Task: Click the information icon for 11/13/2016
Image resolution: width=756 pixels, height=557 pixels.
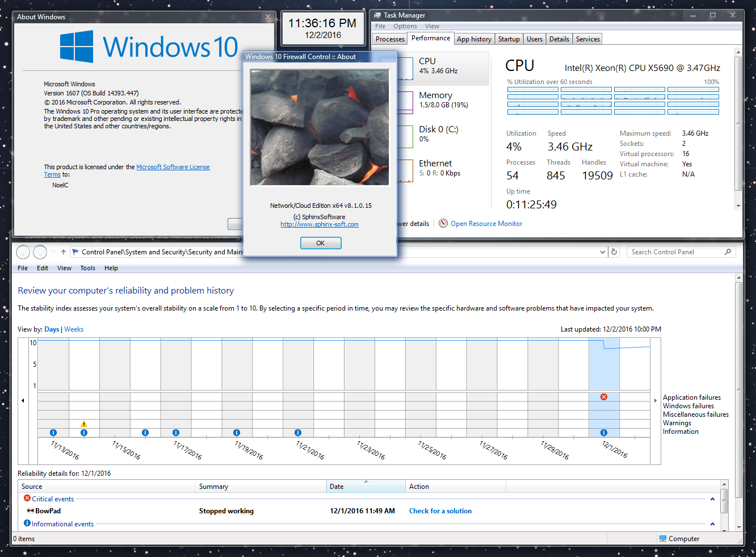Action: [53, 433]
